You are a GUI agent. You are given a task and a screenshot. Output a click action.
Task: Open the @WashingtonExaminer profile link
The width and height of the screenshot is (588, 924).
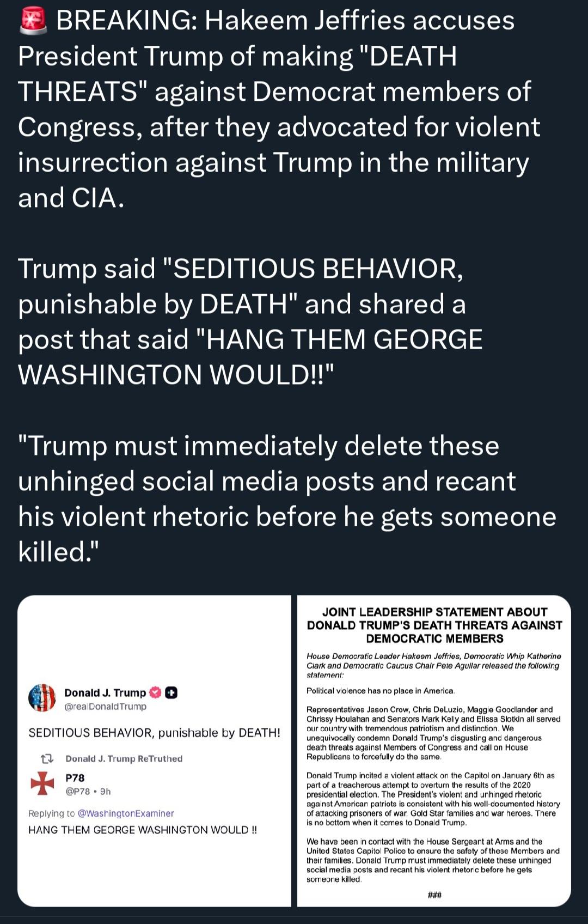[x=126, y=813]
